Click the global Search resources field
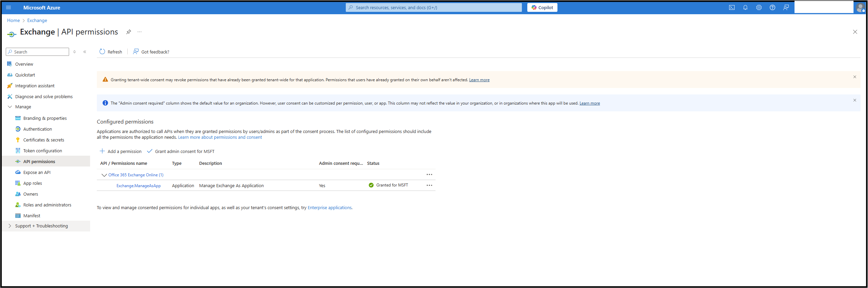This screenshot has height=288, width=868. [434, 7]
